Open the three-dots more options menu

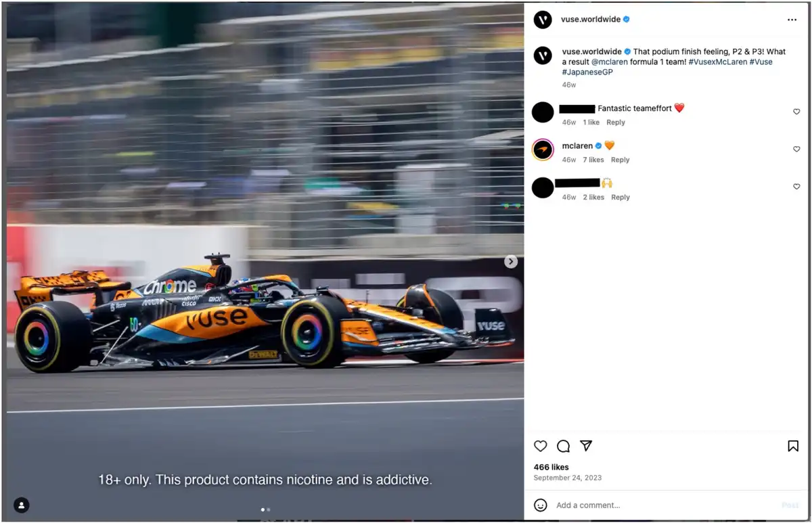coord(792,20)
